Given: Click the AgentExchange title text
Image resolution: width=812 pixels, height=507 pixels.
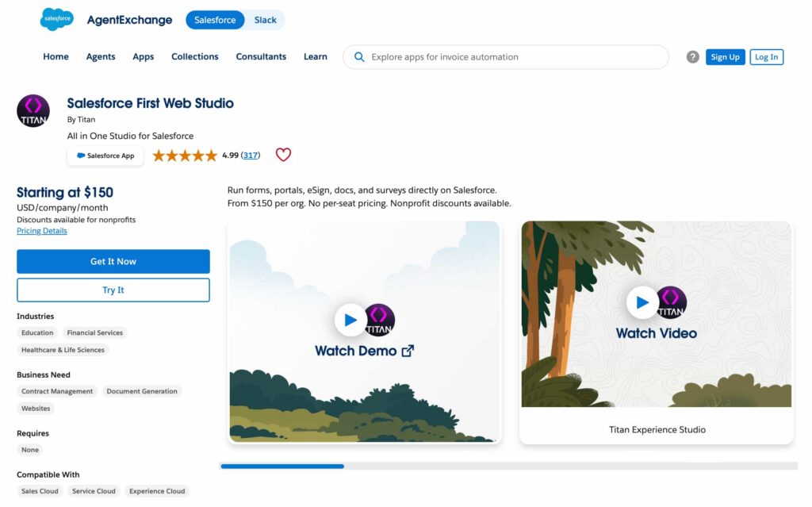Looking at the screenshot, I should pyautogui.click(x=129, y=20).
